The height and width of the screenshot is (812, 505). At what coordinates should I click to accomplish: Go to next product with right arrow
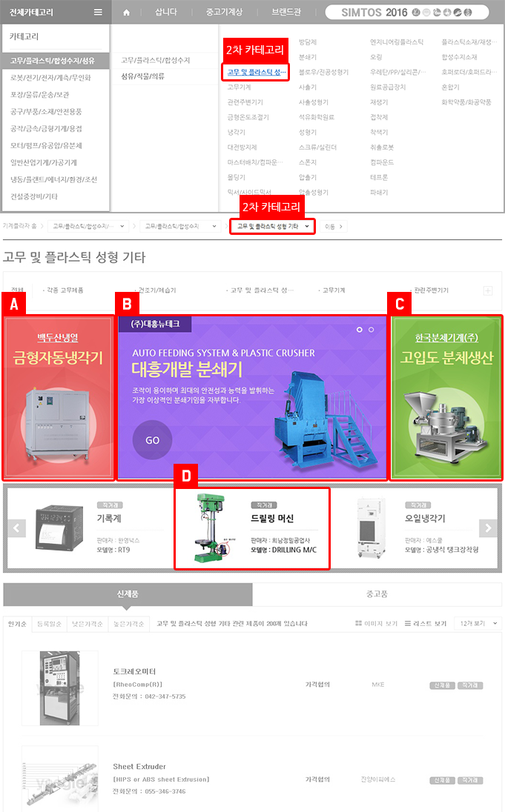pos(488,528)
